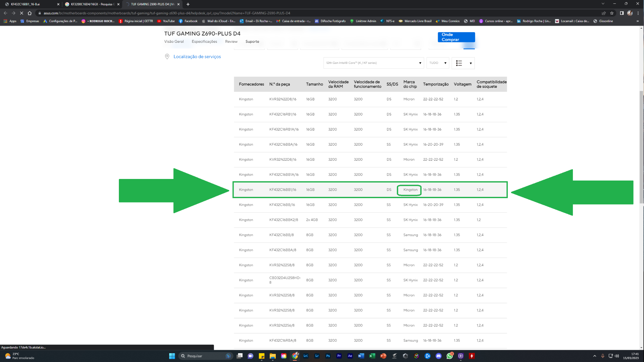Open the Linktree Admin bookmark
Viewport: 644px width, 362px height.
pos(363,21)
